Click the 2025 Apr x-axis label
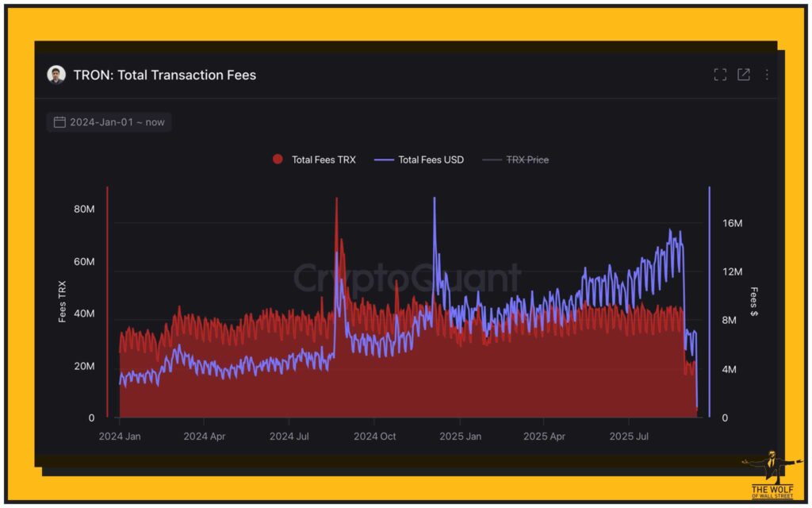This screenshot has height=508, width=812. coord(544,437)
